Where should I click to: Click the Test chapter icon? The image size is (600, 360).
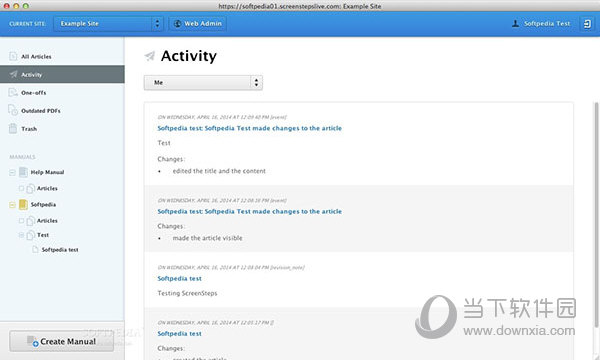click(31, 235)
